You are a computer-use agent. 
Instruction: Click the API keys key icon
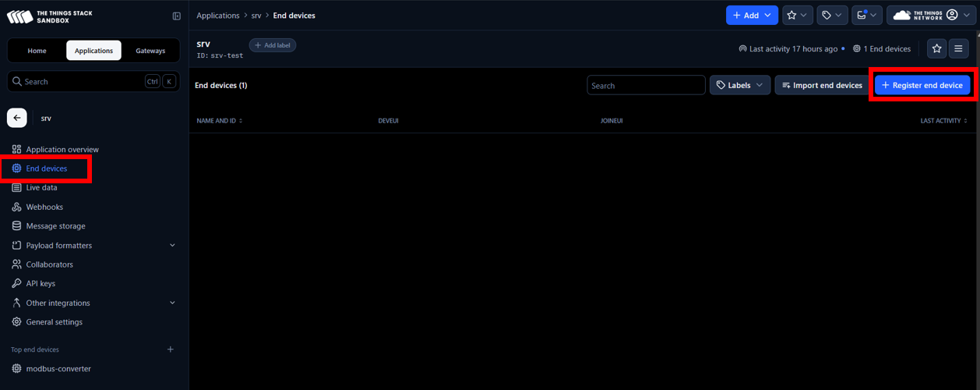point(16,284)
